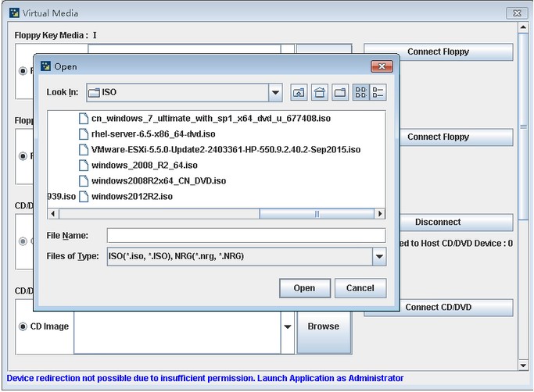Create a new folder icon
Viewport: 534px width, 392px height.
click(x=340, y=92)
